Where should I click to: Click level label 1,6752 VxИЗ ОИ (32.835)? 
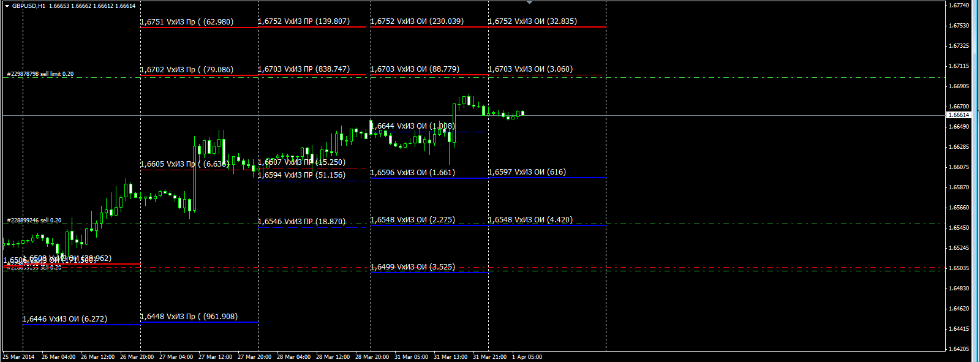tap(533, 21)
